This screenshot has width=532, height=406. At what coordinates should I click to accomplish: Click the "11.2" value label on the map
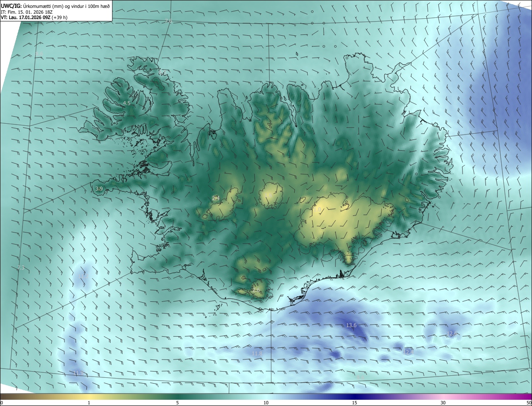tap(83, 276)
